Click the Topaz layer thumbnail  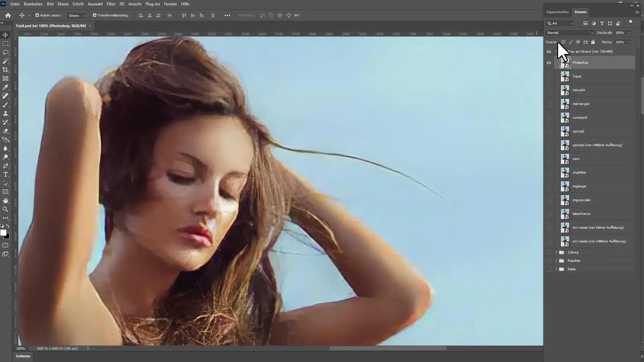(x=565, y=76)
